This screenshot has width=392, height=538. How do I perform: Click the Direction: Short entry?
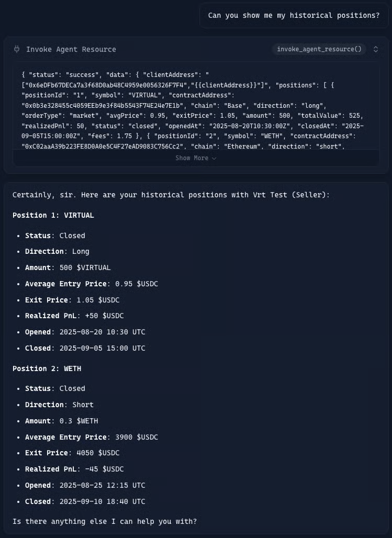pos(59,405)
